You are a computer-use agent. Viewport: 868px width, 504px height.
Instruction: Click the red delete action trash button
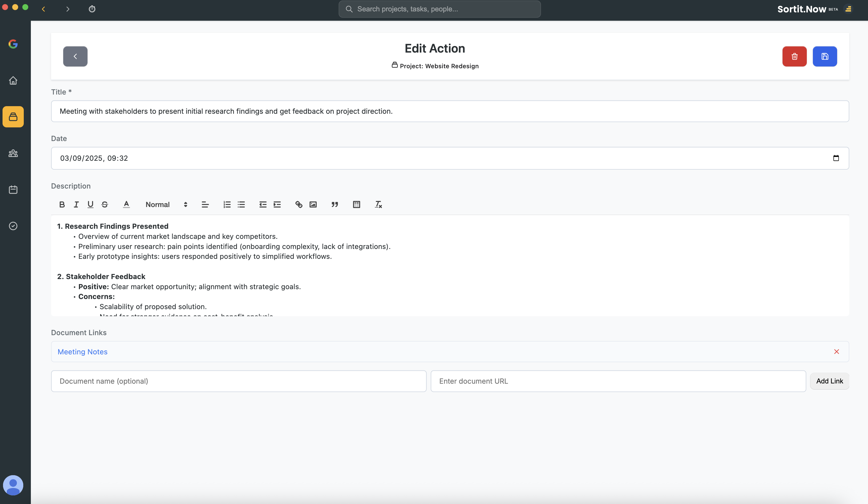point(794,56)
